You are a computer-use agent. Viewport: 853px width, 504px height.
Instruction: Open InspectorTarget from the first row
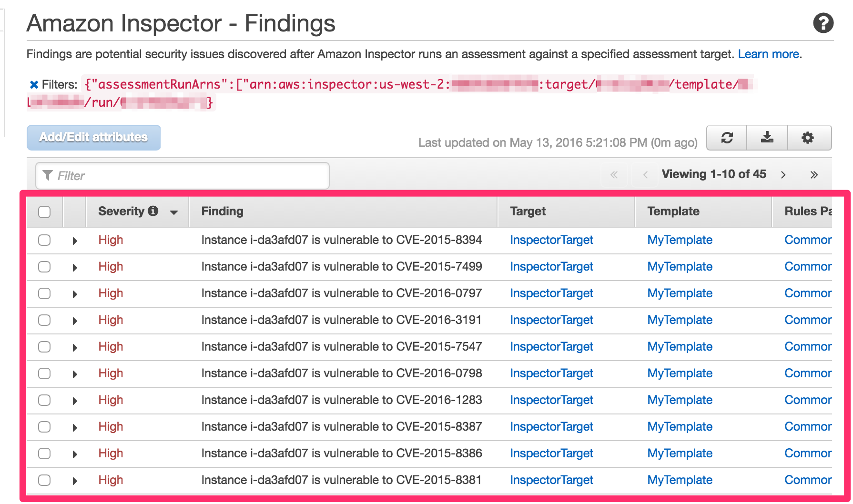(551, 240)
